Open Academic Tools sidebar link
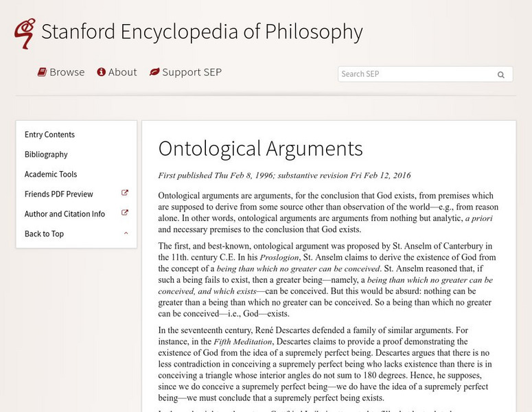This screenshot has height=412, width=532. [x=51, y=174]
